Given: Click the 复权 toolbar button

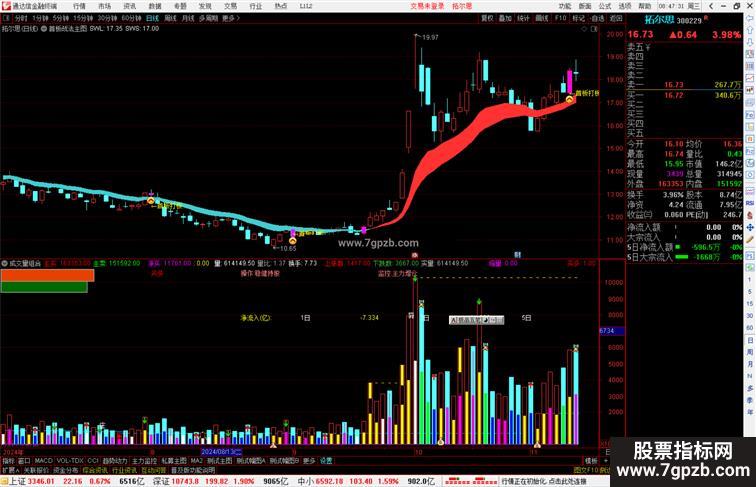Looking at the screenshot, I should coord(487,18).
